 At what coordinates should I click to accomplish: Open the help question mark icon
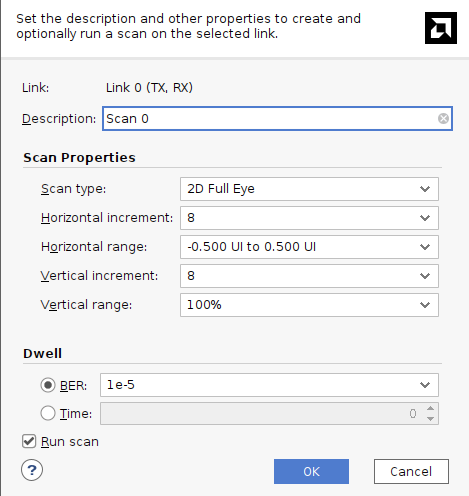pos(32,470)
